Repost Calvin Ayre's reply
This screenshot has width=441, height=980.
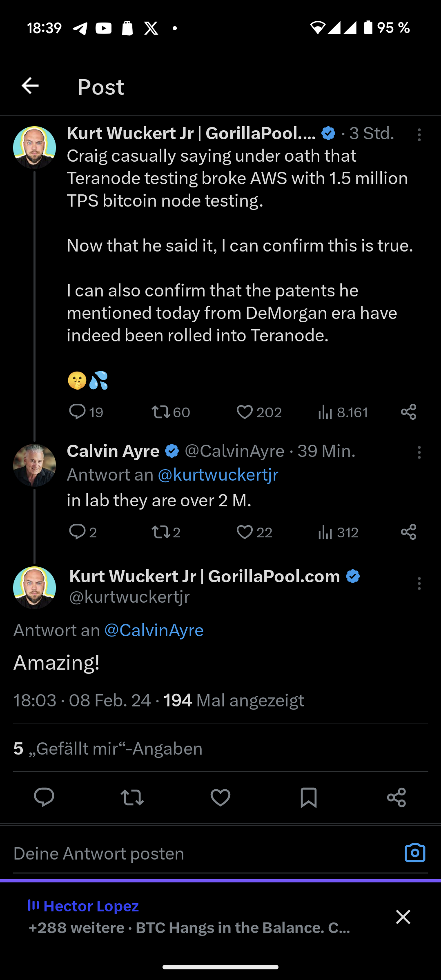tap(161, 532)
